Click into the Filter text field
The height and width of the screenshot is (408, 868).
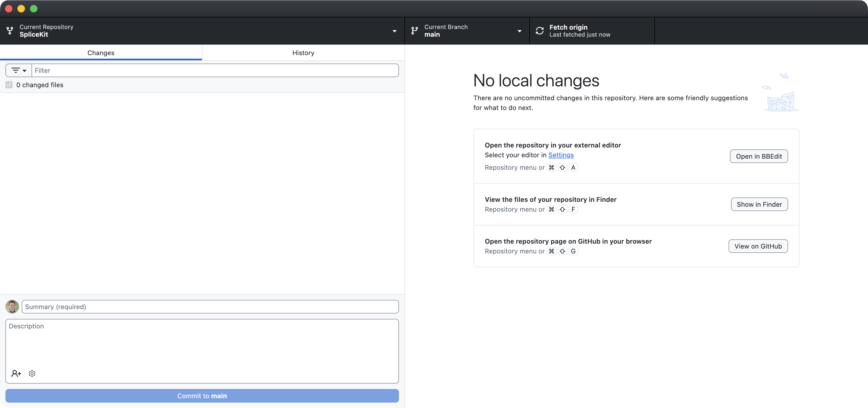coord(215,70)
